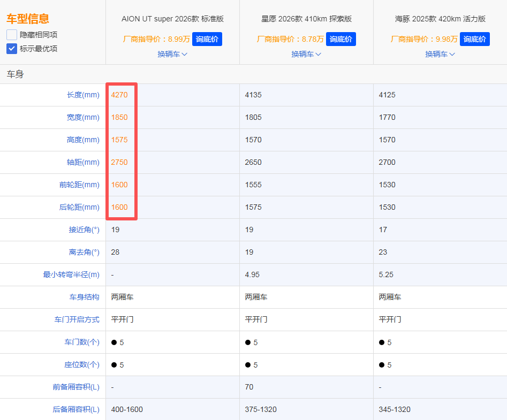507x420 pixels.
Task: Open the 车门开启方式 parameter link
Action: click(x=77, y=319)
